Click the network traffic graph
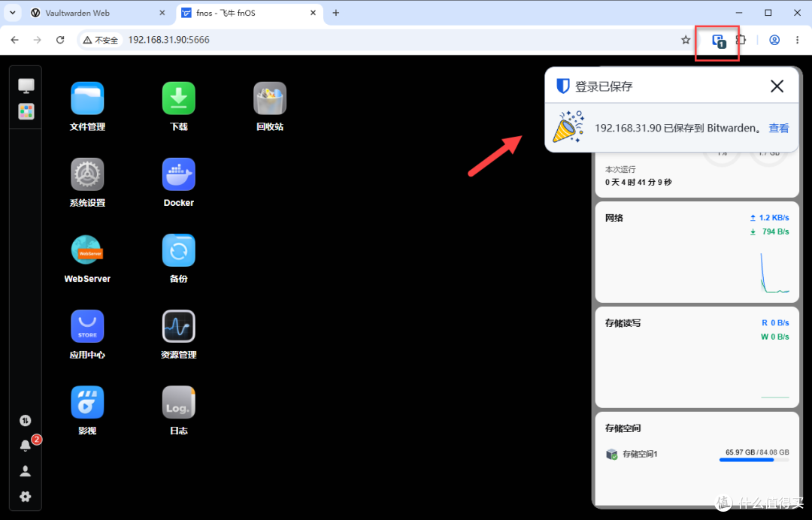The width and height of the screenshot is (812, 520). [774, 273]
